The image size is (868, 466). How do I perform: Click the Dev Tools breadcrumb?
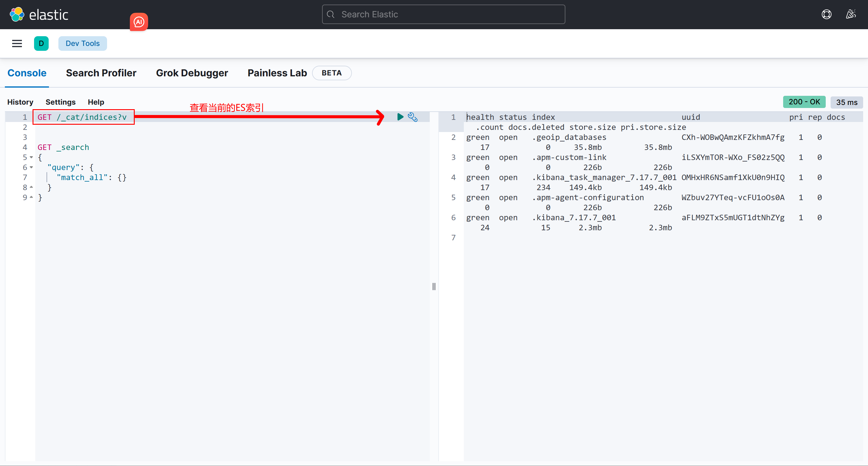(x=82, y=43)
